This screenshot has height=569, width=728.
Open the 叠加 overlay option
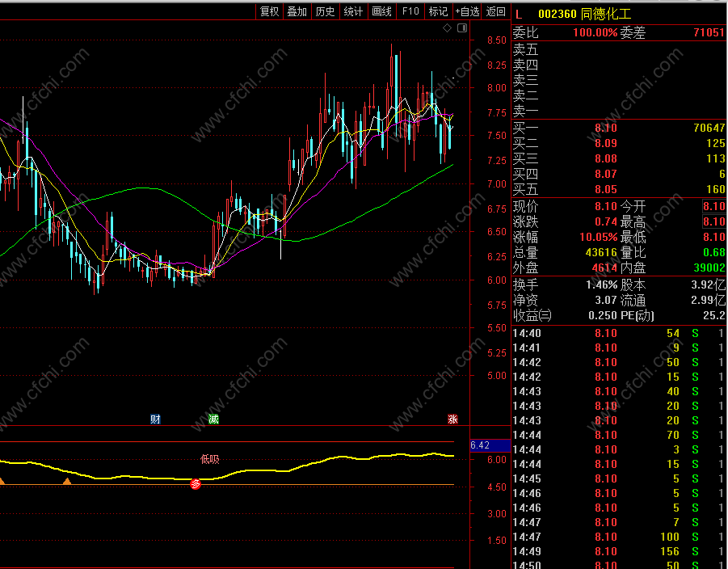[297, 11]
